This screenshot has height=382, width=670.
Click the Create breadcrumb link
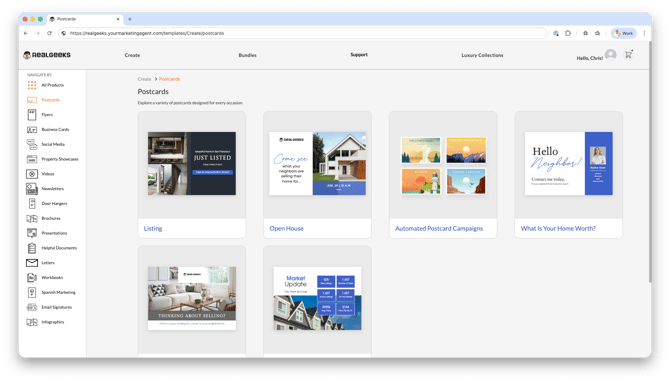pos(144,79)
